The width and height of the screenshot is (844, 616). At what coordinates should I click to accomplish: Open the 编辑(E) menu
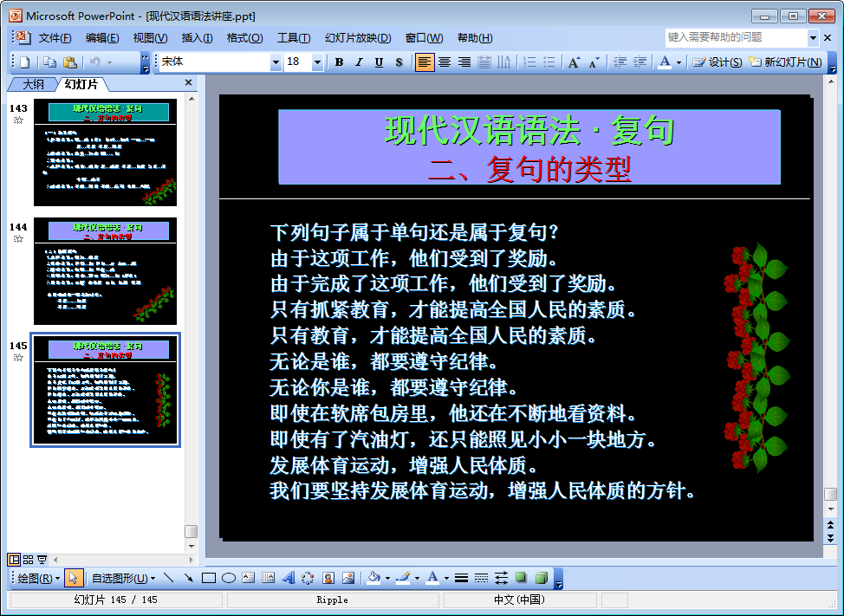(102, 38)
